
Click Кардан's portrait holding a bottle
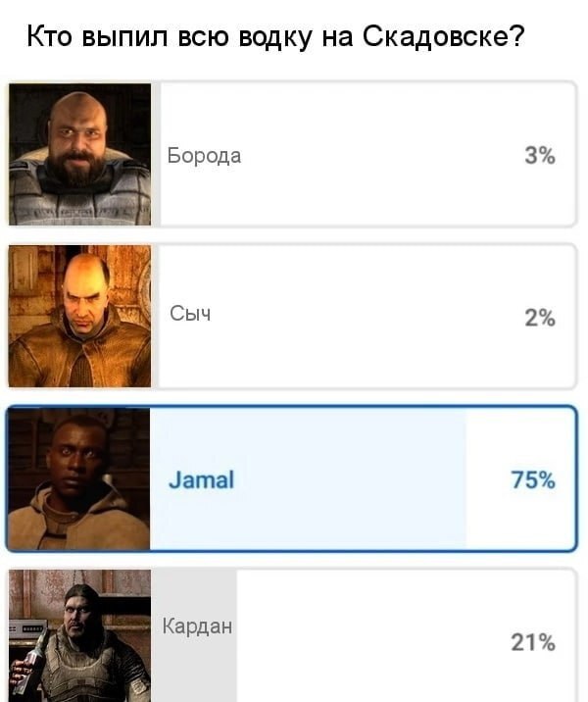click(x=79, y=635)
